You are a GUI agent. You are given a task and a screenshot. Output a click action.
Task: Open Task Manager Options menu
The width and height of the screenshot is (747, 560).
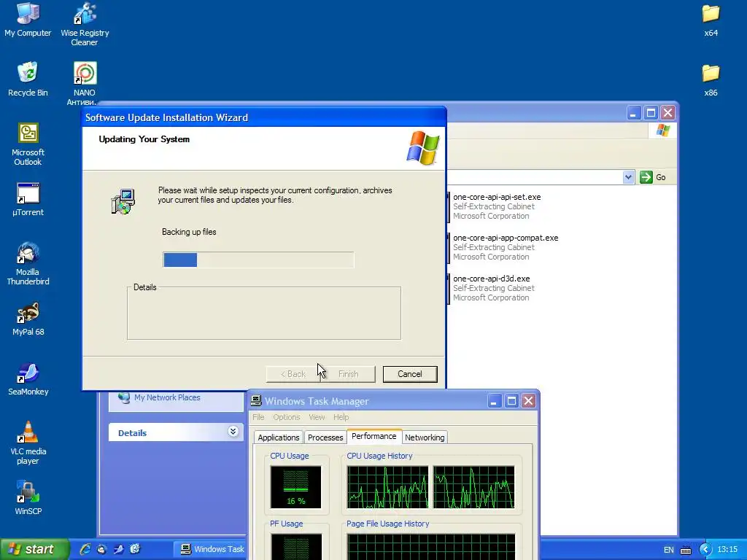286,417
